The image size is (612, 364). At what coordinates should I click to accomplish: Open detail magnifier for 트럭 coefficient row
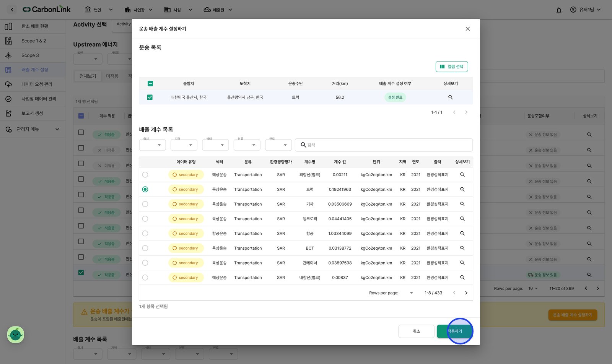click(462, 189)
